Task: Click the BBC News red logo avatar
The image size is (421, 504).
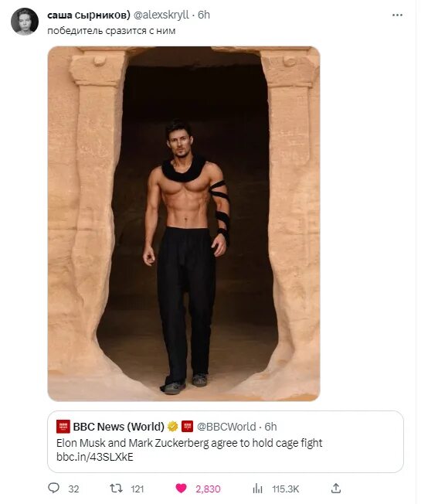Action: click(x=63, y=427)
